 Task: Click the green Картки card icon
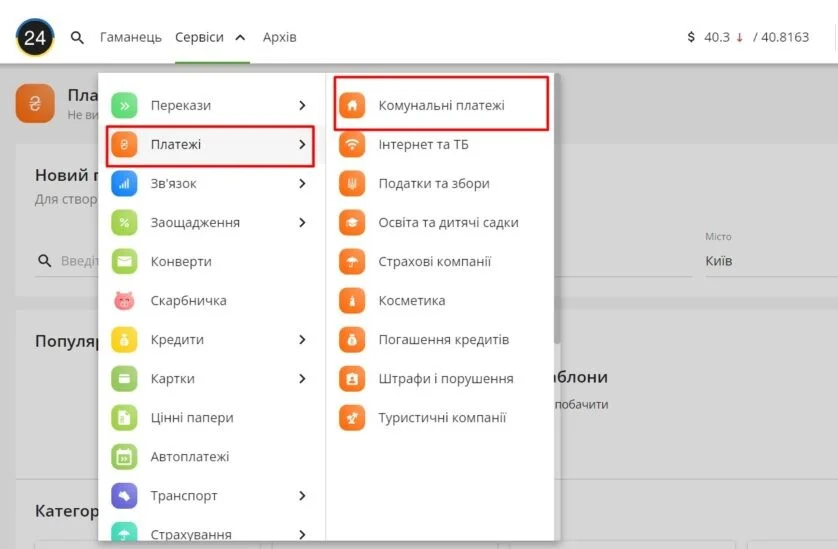click(x=124, y=378)
